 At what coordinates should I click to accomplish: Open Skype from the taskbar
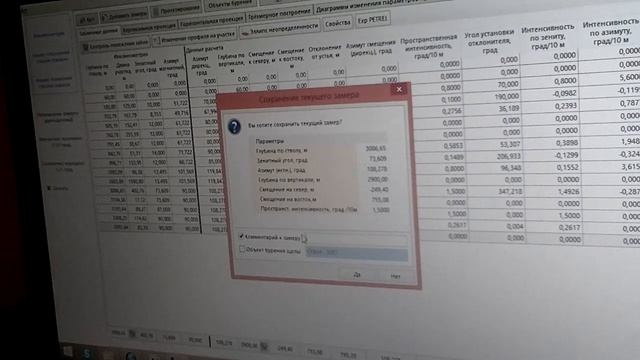[x=87, y=353]
